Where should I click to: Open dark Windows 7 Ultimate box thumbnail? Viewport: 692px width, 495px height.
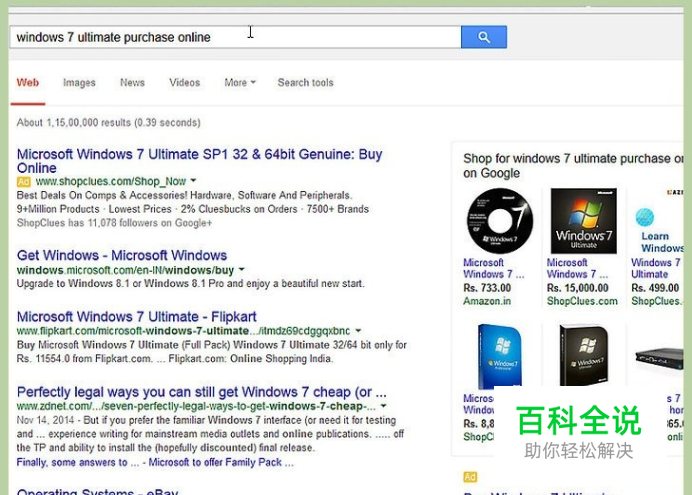coord(583,356)
